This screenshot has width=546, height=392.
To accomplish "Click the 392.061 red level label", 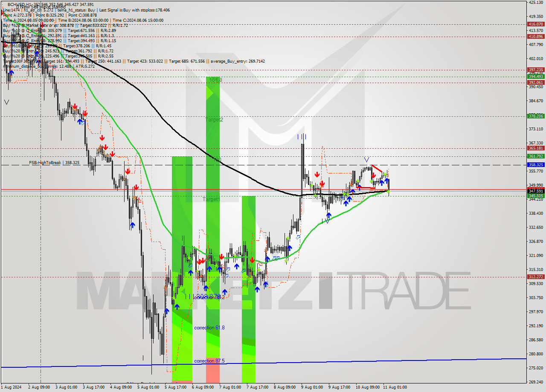I will [x=535, y=82].
